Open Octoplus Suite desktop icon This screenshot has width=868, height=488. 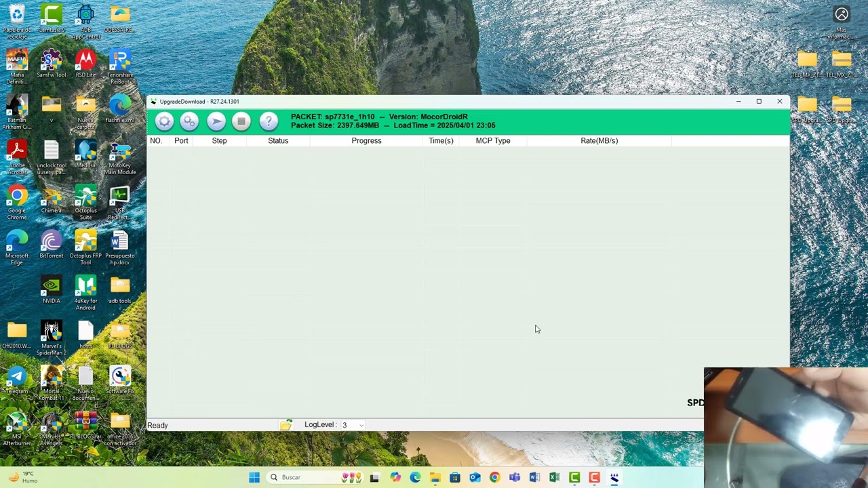[85, 203]
